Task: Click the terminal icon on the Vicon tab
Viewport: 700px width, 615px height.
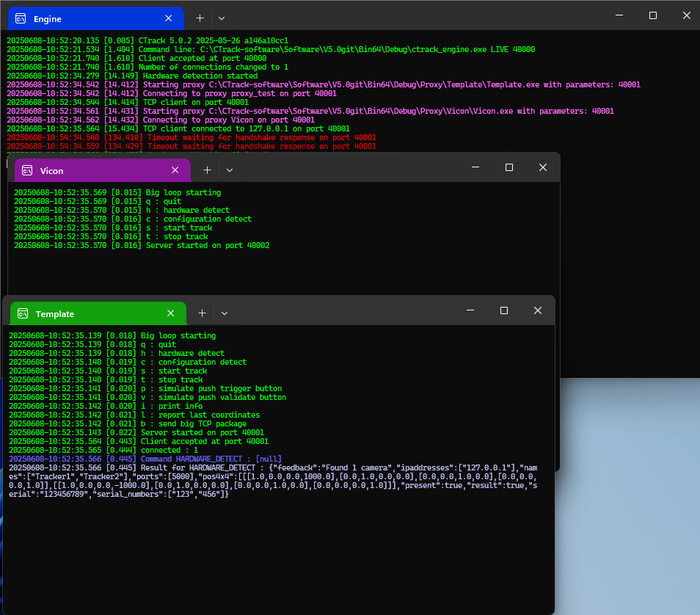Action: (27, 170)
